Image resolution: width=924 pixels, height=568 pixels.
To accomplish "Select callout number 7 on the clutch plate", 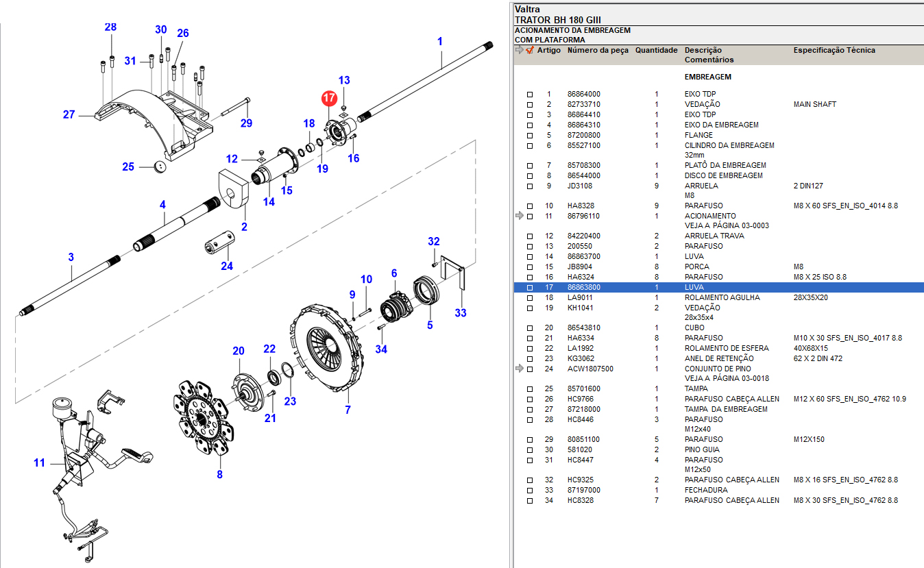I will [x=348, y=410].
